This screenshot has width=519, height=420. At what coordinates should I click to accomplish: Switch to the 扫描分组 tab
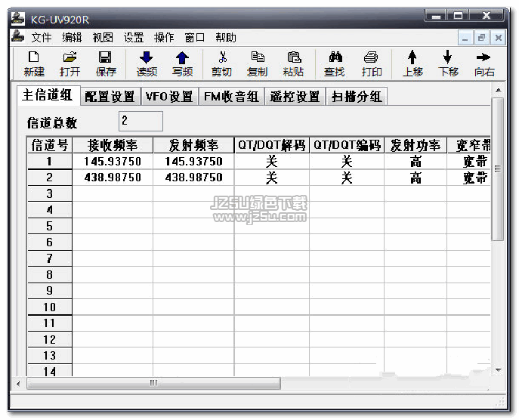tap(357, 97)
